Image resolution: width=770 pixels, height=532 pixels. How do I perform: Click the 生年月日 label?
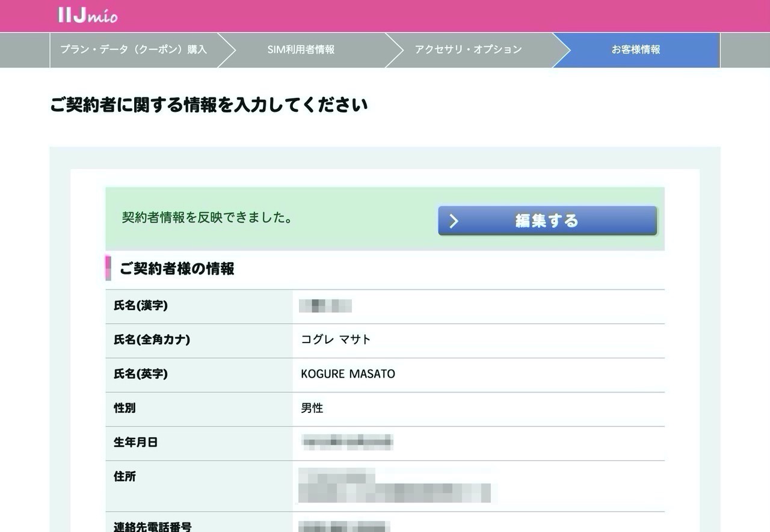point(135,442)
